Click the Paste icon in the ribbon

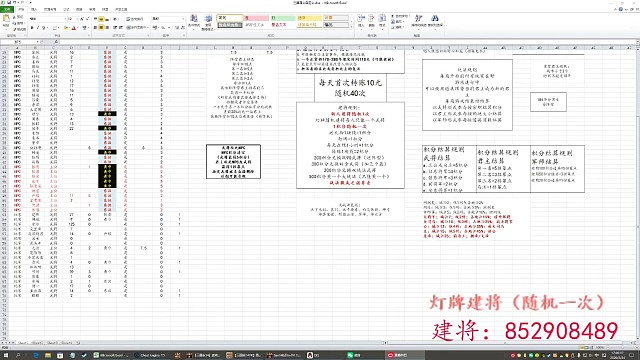point(6,18)
